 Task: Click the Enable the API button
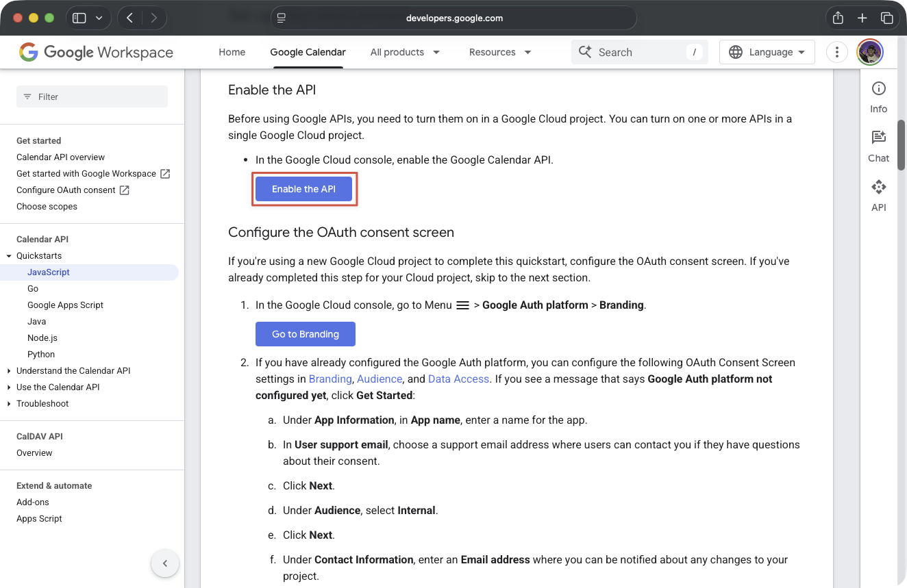pos(303,189)
